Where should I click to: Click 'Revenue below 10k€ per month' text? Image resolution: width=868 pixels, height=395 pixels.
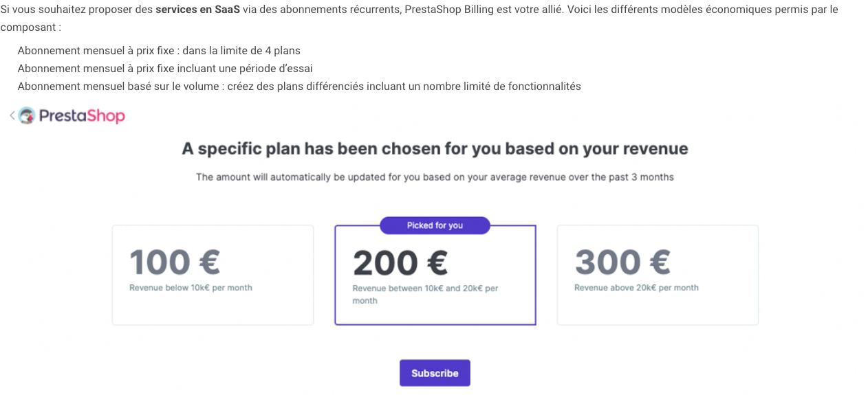191,288
